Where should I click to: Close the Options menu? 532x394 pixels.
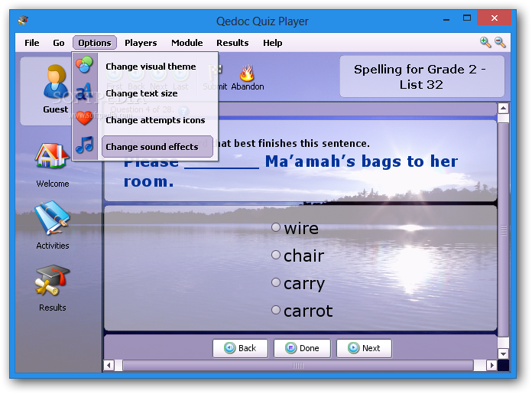point(95,43)
